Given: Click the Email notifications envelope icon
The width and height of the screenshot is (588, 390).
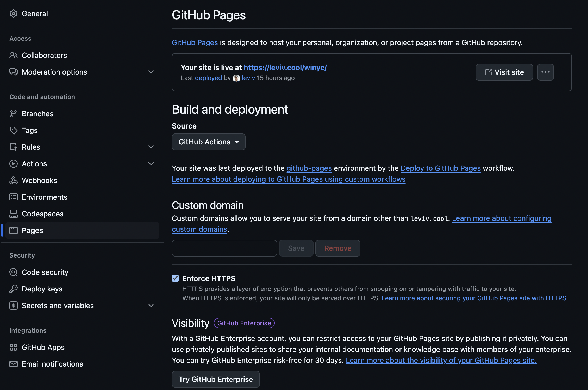Looking at the screenshot, I should tap(14, 364).
